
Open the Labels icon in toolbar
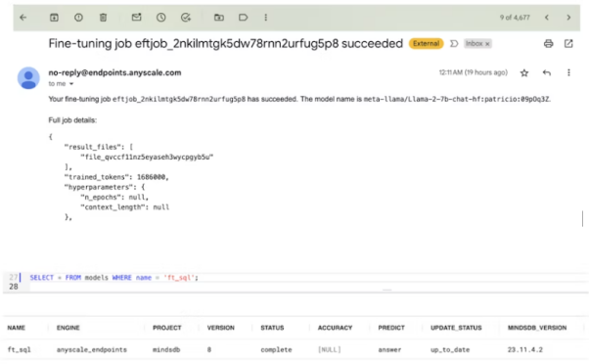243,18
